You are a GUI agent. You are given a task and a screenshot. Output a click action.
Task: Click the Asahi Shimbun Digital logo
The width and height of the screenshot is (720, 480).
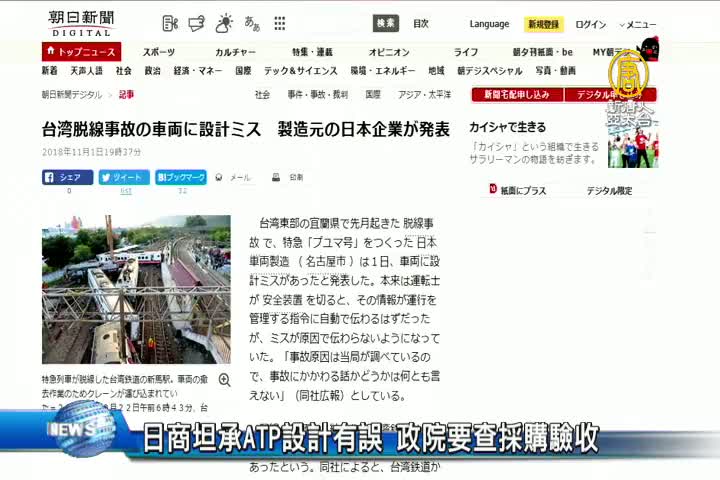click(x=80, y=22)
